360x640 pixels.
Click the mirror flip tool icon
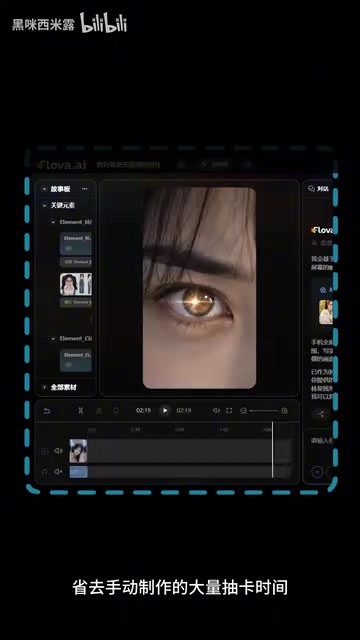pyautogui.click(x=99, y=411)
